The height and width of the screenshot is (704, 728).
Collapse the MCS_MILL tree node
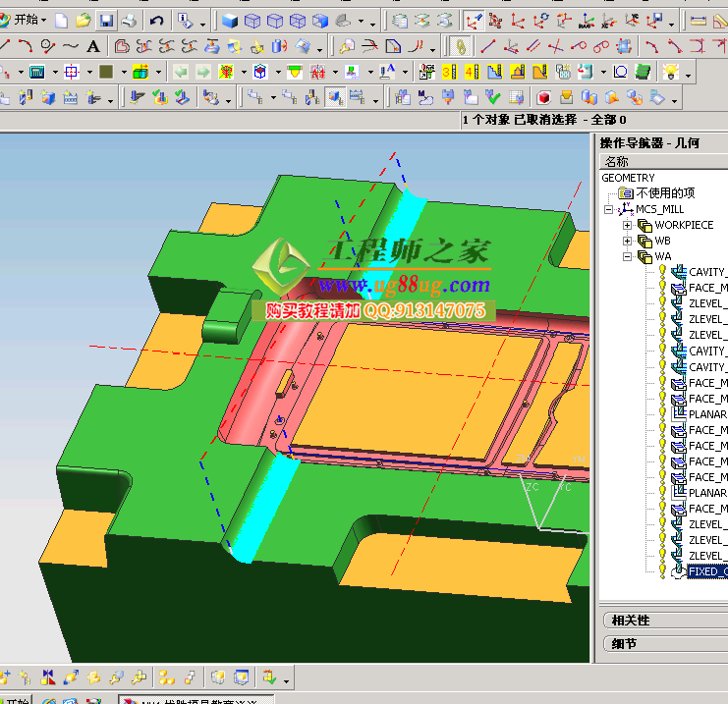[x=609, y=209]
